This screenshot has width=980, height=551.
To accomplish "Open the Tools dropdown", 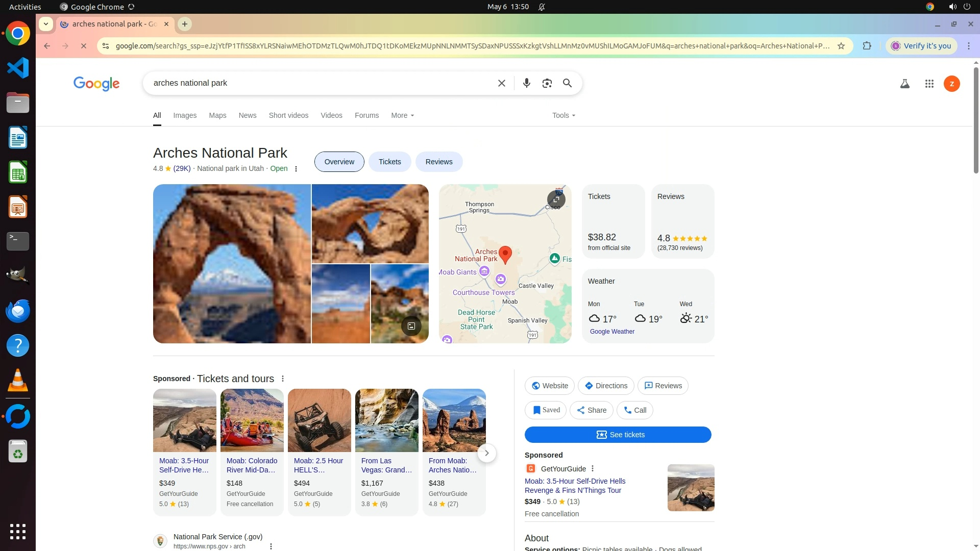I will (563, 115).
